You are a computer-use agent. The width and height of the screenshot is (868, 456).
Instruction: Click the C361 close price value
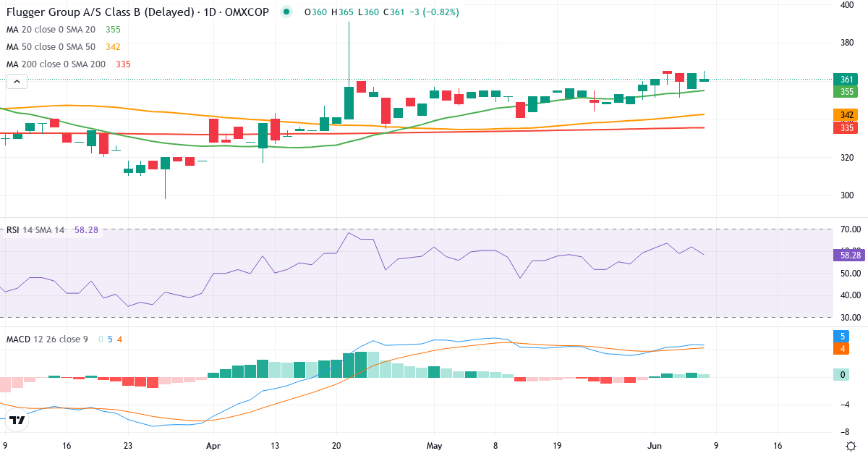[393, 12]
